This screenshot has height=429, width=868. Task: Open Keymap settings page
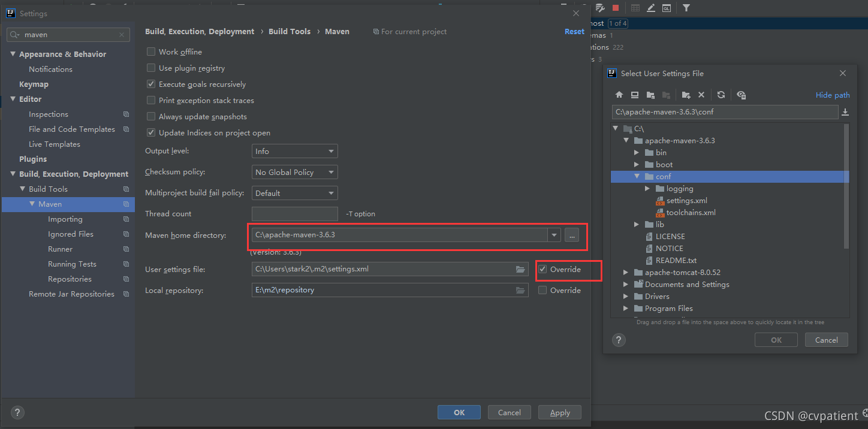[x=34, y=84]
